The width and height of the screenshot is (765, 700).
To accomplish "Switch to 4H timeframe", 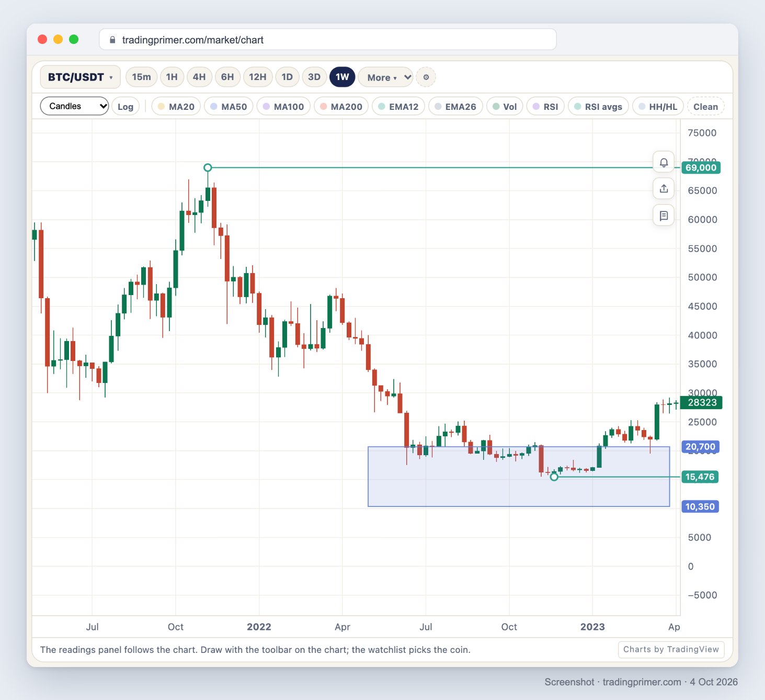I will point(199,77).
